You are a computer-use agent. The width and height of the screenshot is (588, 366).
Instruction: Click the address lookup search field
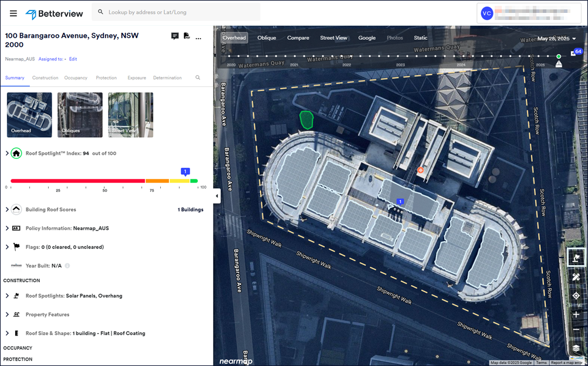coord(176,12)
